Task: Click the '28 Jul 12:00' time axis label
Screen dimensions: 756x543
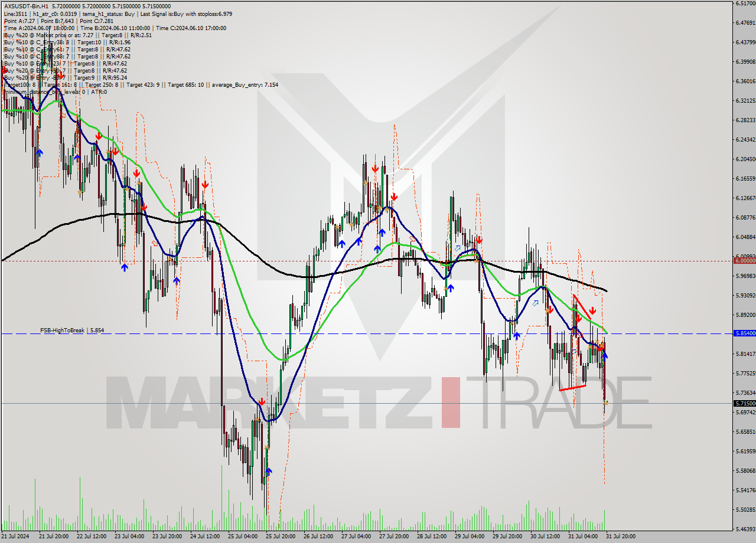Action: [432, 537]
